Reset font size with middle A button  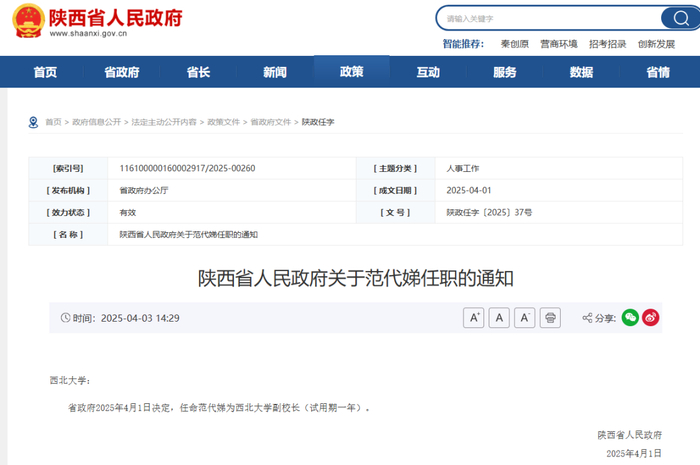pyautogui.click(x=499, y=318)
